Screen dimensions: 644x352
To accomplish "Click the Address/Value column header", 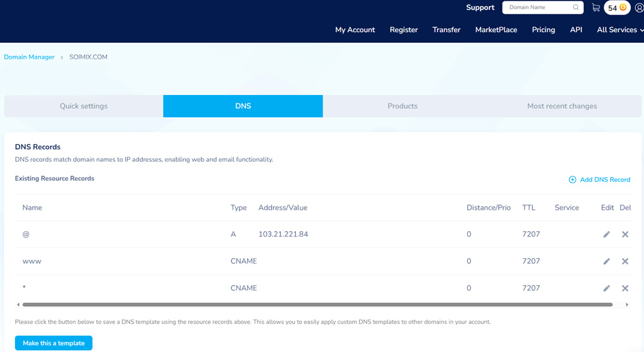I will pos(282,208).
